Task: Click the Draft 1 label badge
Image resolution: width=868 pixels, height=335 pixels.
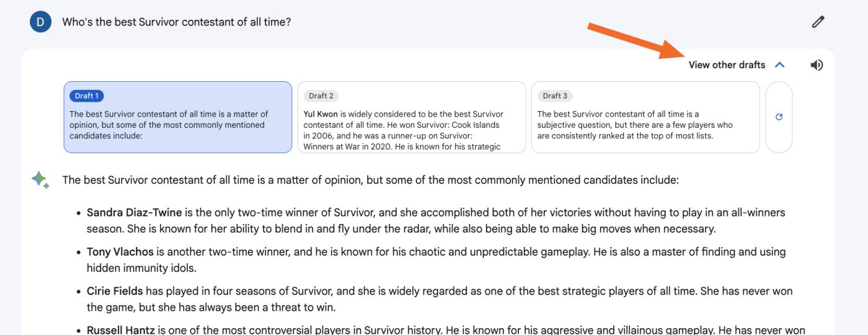Action: [87, 96]
